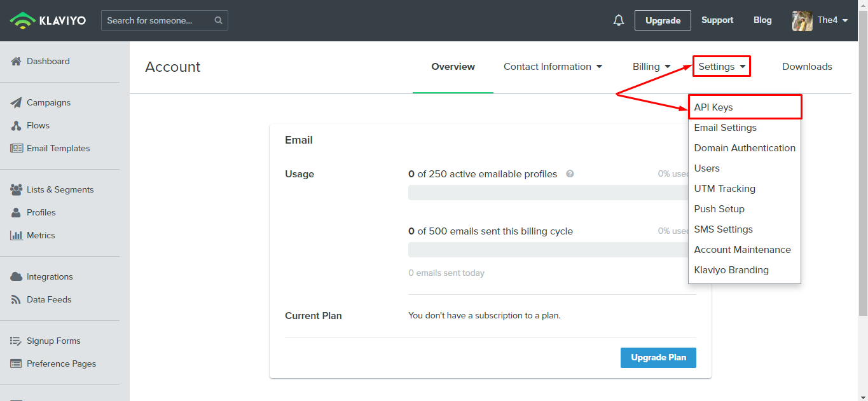Click the Account page heading

coord(172,67)
